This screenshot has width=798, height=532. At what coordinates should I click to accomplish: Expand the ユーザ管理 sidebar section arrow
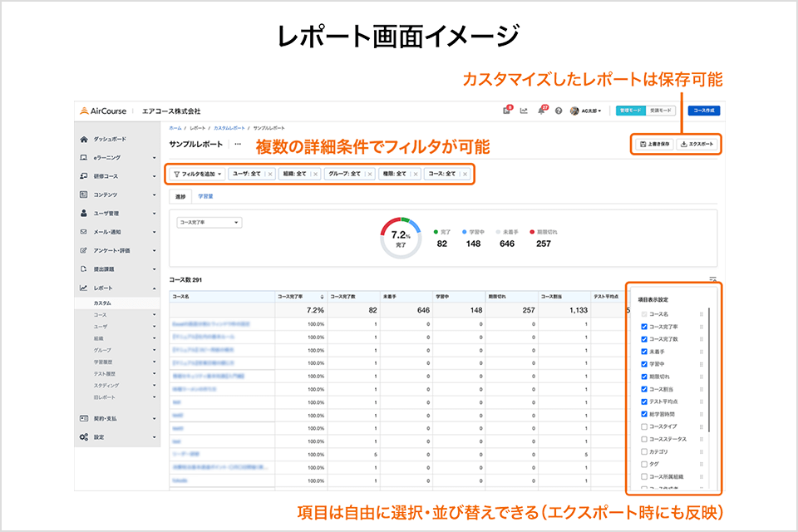155,214
